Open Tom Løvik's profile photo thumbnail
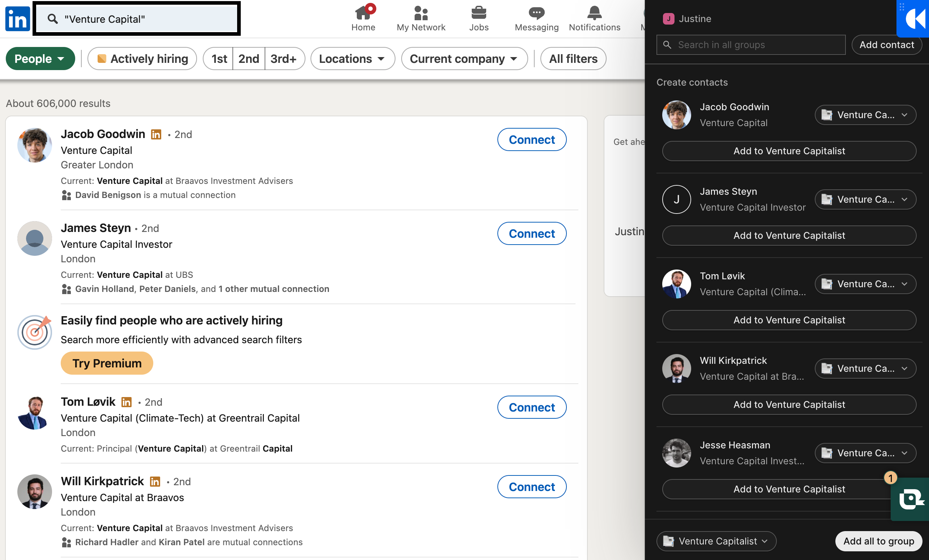929x560 pixels. click(x=34, y=413)
